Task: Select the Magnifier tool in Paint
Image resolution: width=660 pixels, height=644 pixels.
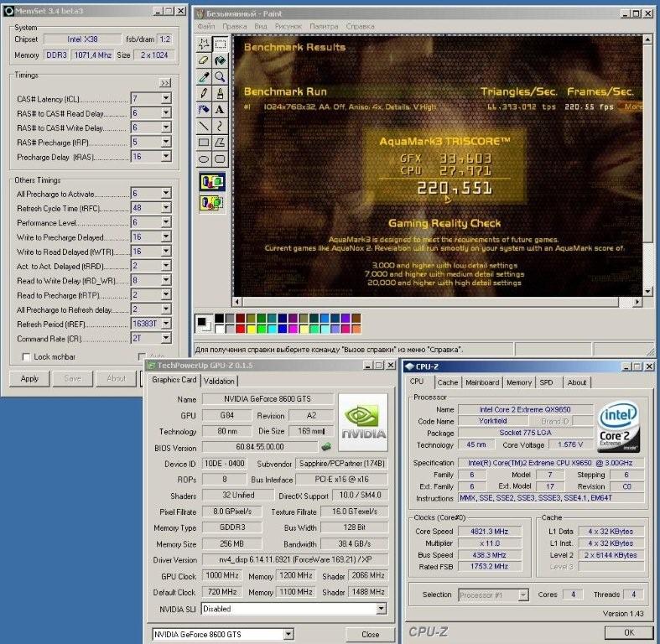Action: point(220,76)
